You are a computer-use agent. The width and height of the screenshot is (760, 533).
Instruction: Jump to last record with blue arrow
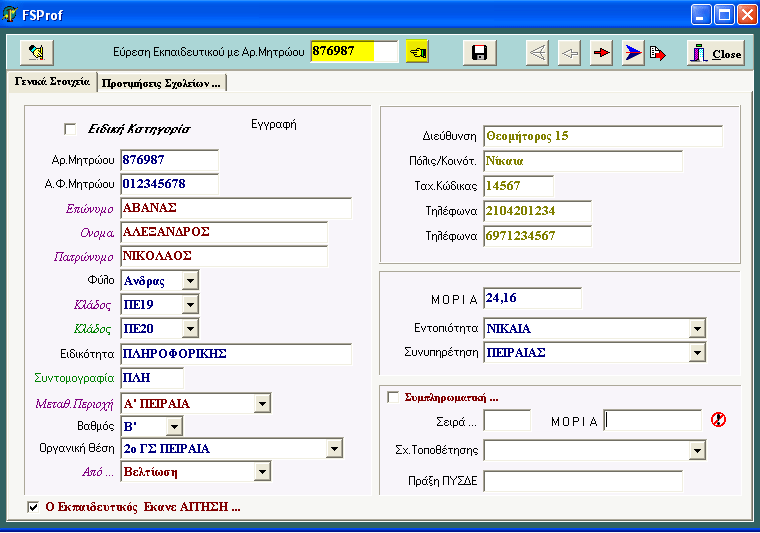pos(633,53)
